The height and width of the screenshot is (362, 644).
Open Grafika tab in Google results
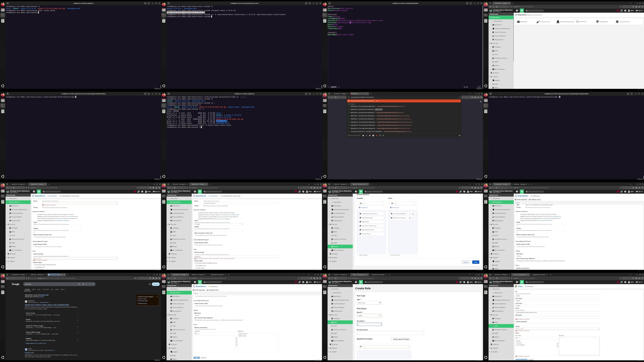coord(33,289)
